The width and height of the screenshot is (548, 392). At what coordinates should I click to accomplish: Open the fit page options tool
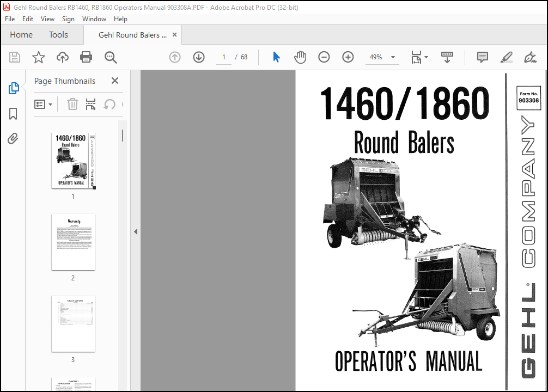[416, 57]
